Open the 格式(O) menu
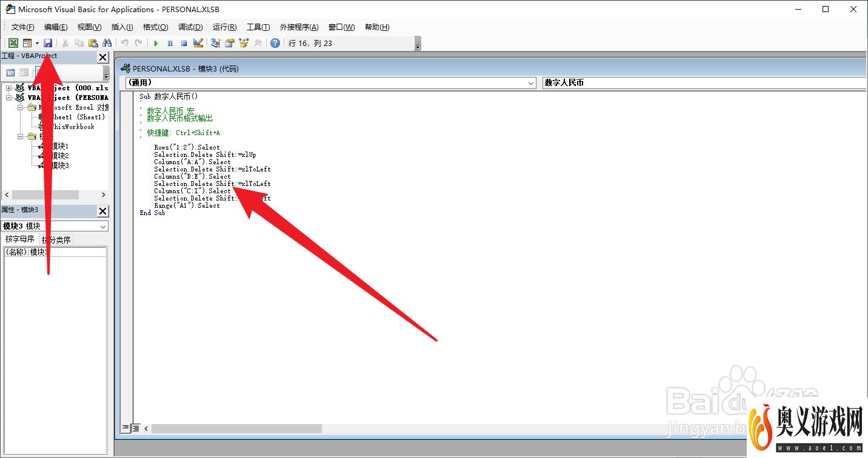Screen dimensions: 868x458 (155, 27)
